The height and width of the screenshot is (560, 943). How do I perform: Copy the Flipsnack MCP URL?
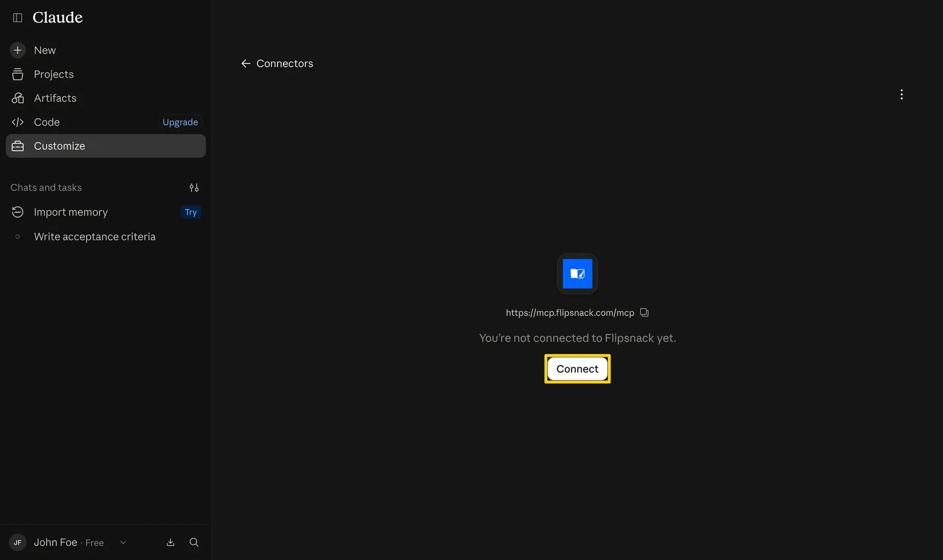click(x=644, y=313)
